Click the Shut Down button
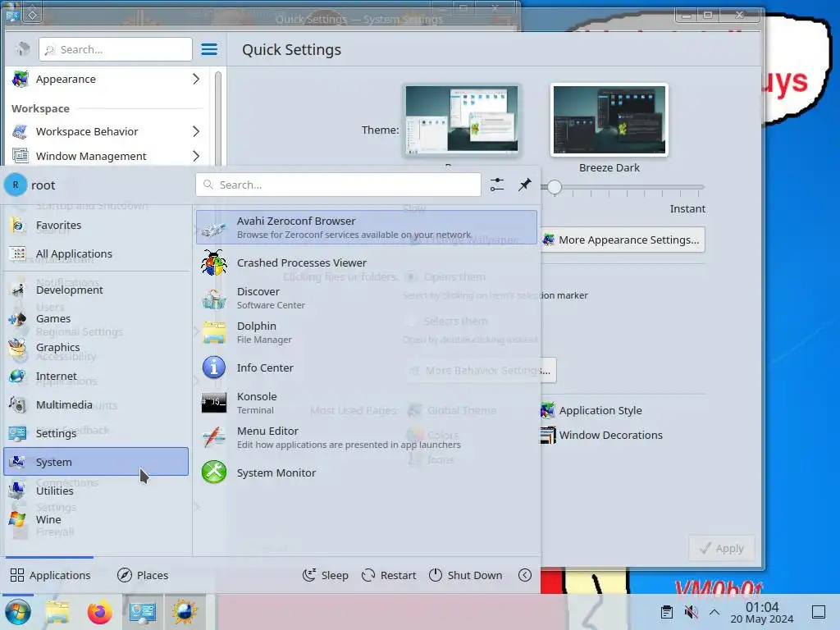840x630 pixels. click(x=466, y=575)
